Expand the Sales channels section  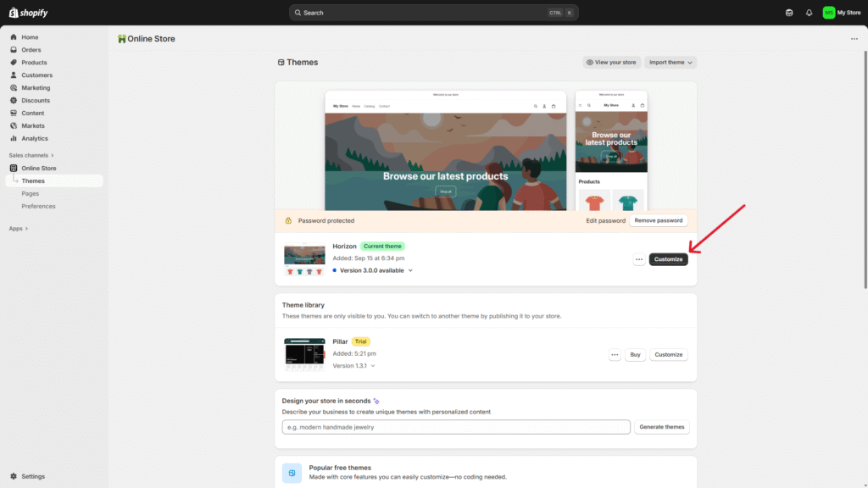(31, 155)
